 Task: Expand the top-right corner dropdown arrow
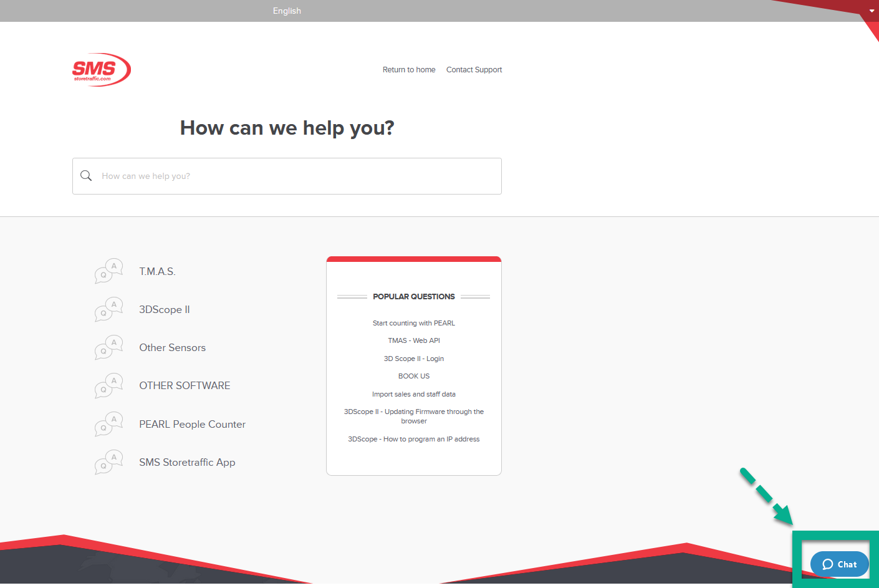click(872, 11)
